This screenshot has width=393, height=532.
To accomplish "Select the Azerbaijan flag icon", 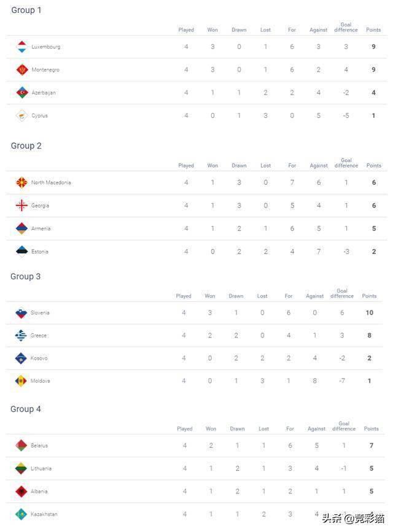I will tap(22, 93).
